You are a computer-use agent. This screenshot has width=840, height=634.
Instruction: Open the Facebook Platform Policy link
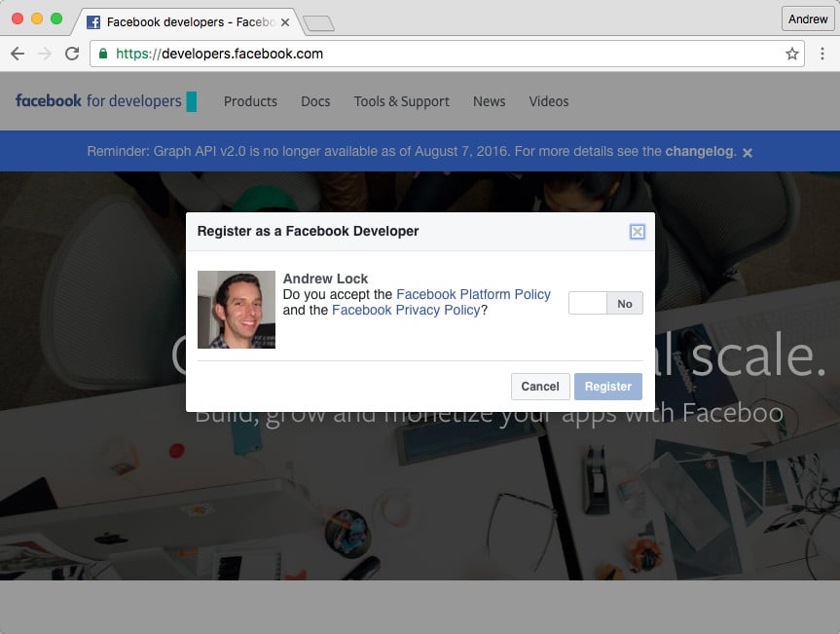[x=473, y=294]
